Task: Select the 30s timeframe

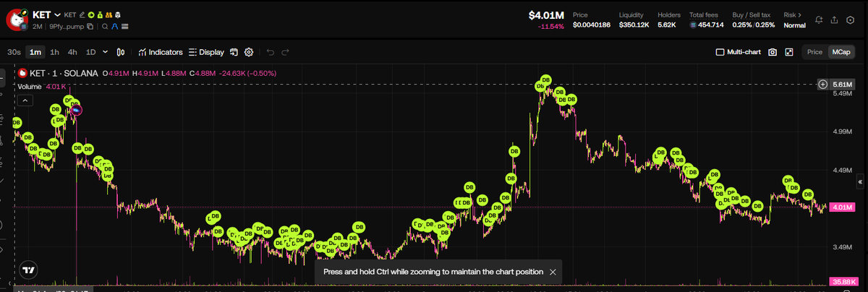Action: [14, 52]
